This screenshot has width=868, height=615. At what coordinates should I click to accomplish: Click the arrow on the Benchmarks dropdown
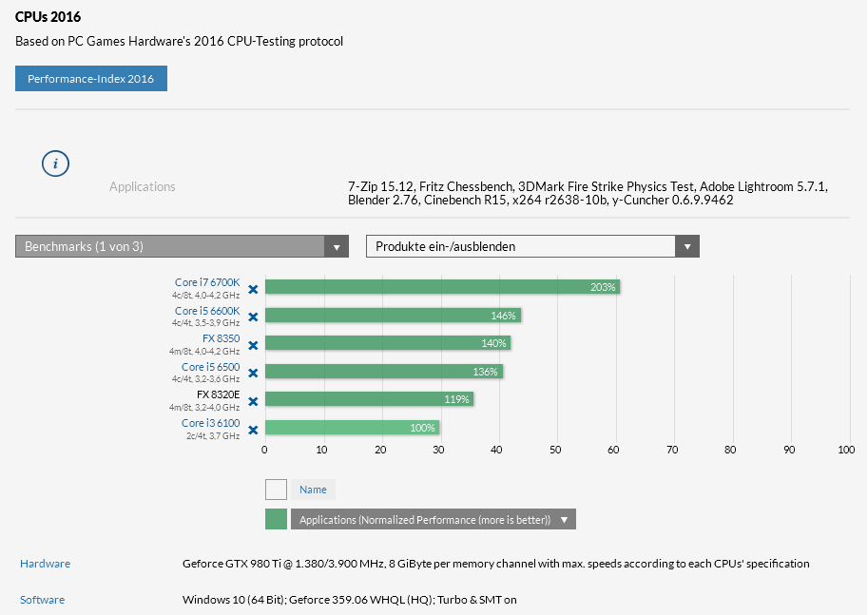tap(337, 247)
